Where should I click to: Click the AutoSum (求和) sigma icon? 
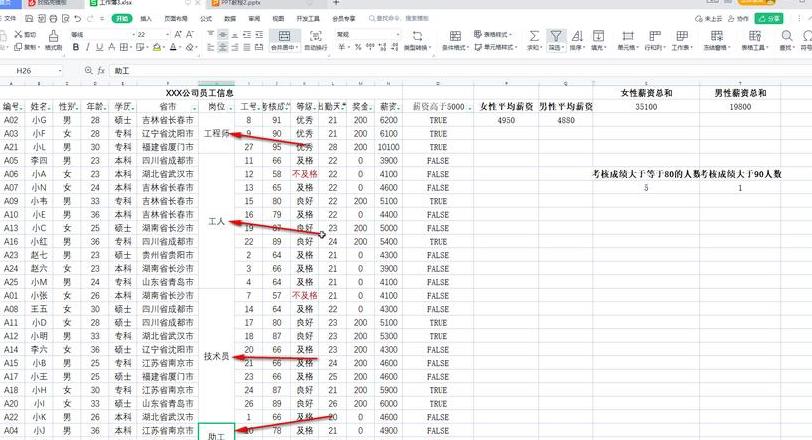[x=534, y=36]
